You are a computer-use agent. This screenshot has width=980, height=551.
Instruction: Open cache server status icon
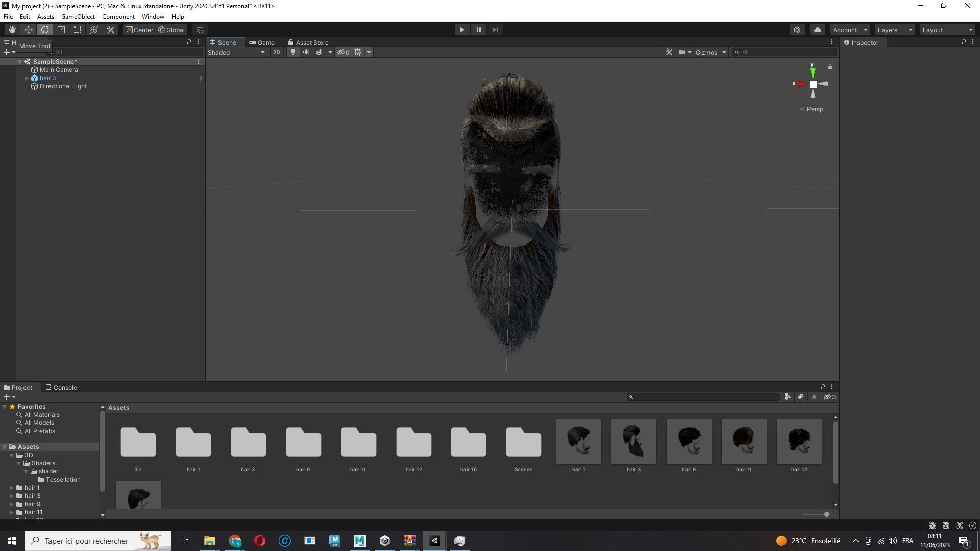(x=946, y=525)
